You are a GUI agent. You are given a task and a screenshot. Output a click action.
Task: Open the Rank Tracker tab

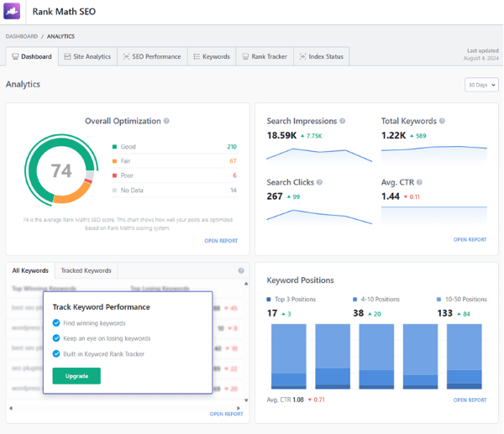[x=264, y=56]
